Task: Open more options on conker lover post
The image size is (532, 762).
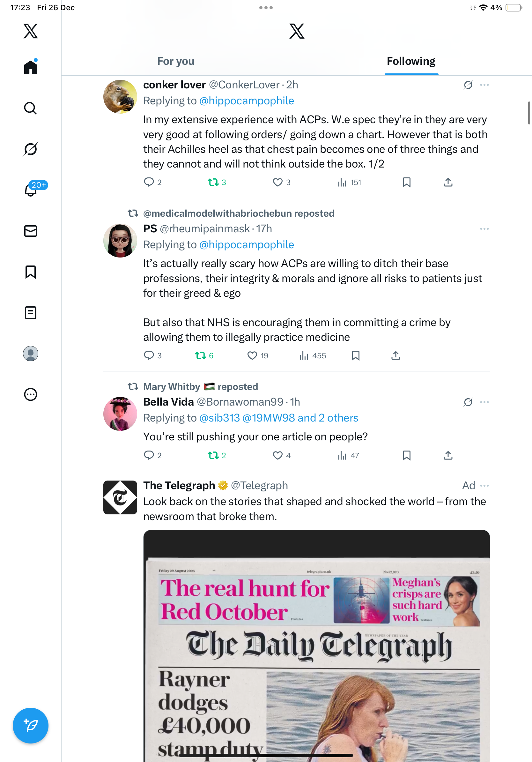Action: coord(484,85)
